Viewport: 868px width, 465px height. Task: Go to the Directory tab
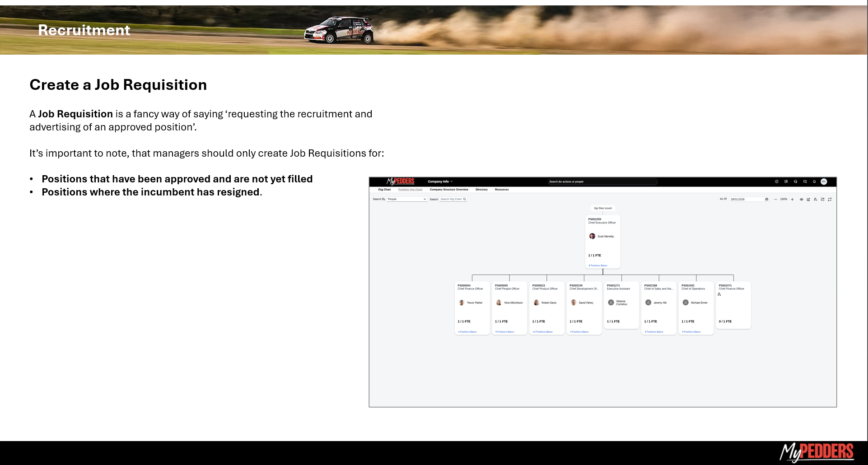[x=481, y=190]
